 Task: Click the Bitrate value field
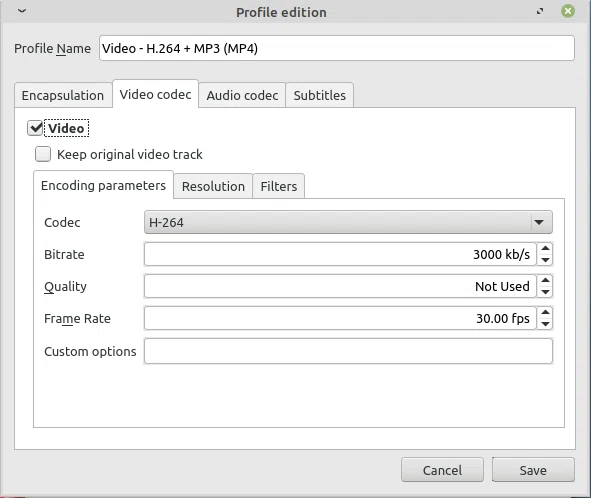[x=340, y=254]
